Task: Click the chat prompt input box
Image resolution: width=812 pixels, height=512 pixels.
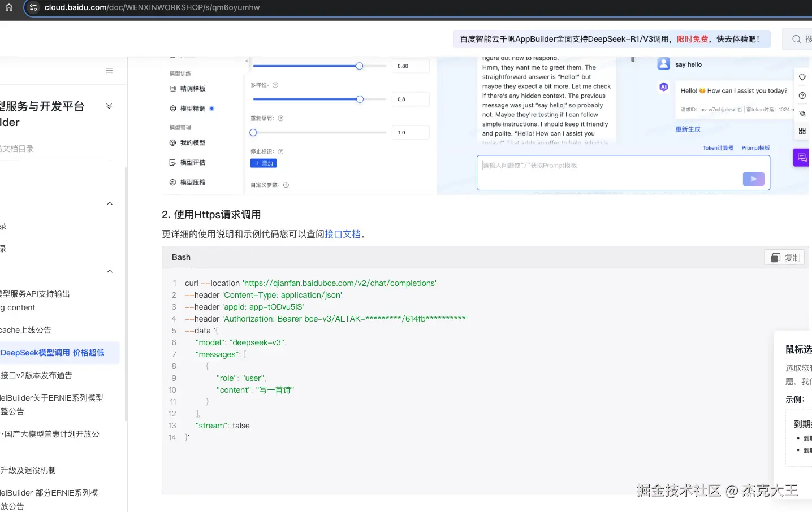Action: point(623,172)
